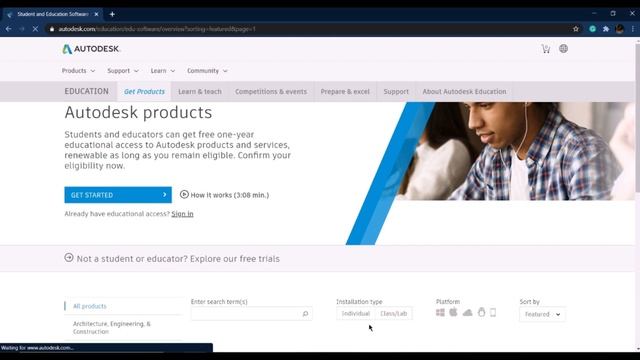Open the Sort by Featured dropdown
The height and width of the screenshot is (360, 640).
(x=542, y=314)
